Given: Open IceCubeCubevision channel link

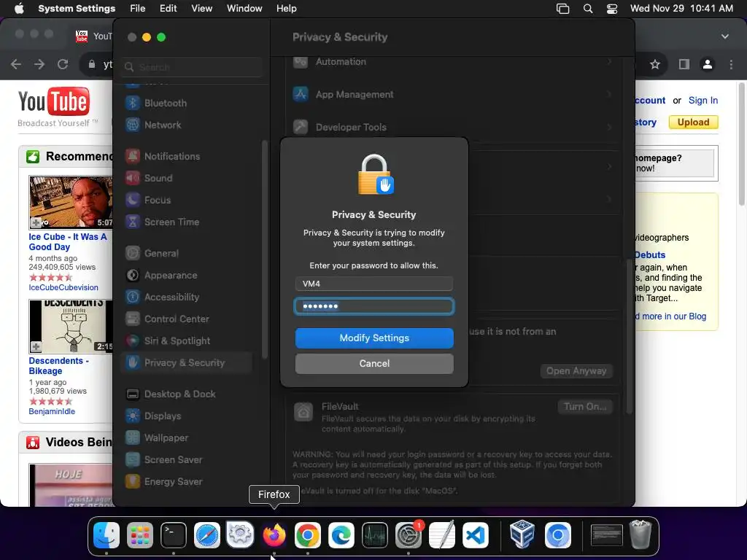Looking at the screenshot, I should 63,287.
